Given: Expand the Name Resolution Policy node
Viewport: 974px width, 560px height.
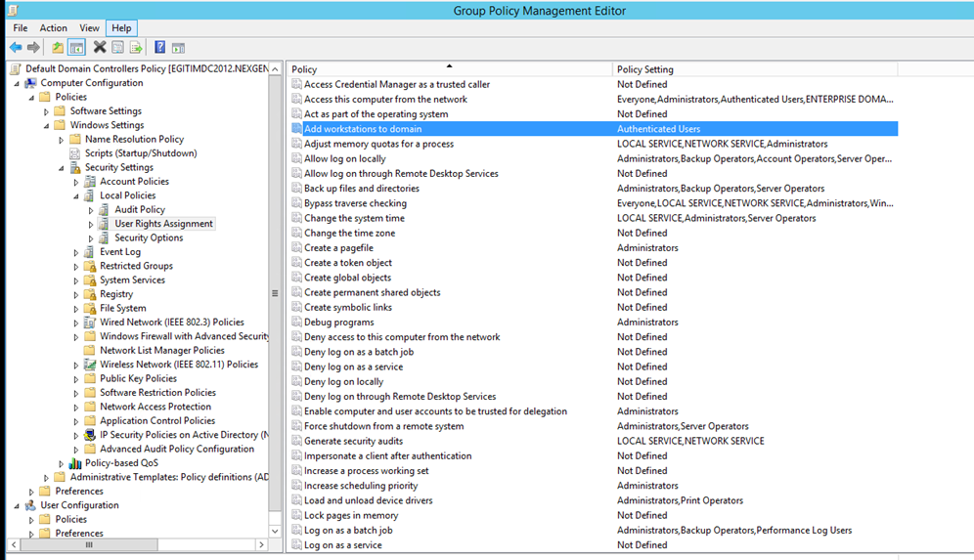Looking at the screenshot, I should (x=61, y=141).
